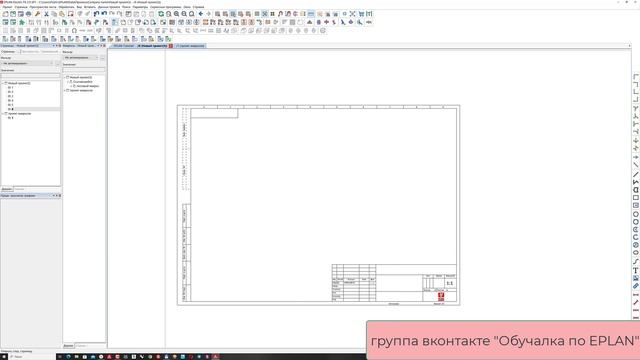The height and width of the screenshot is (360, 640).
Task: Click the Значение field in Страницы panel
Action: pos(30,76)
